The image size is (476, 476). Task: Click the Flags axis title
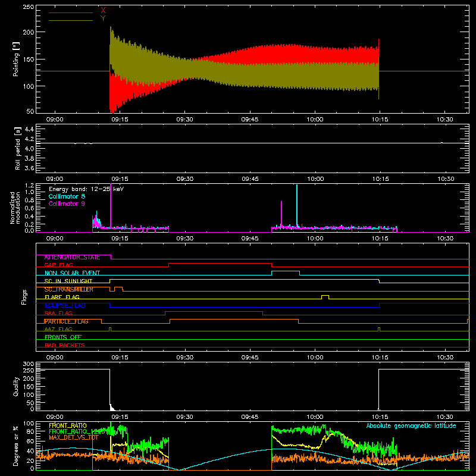point(24,297)
